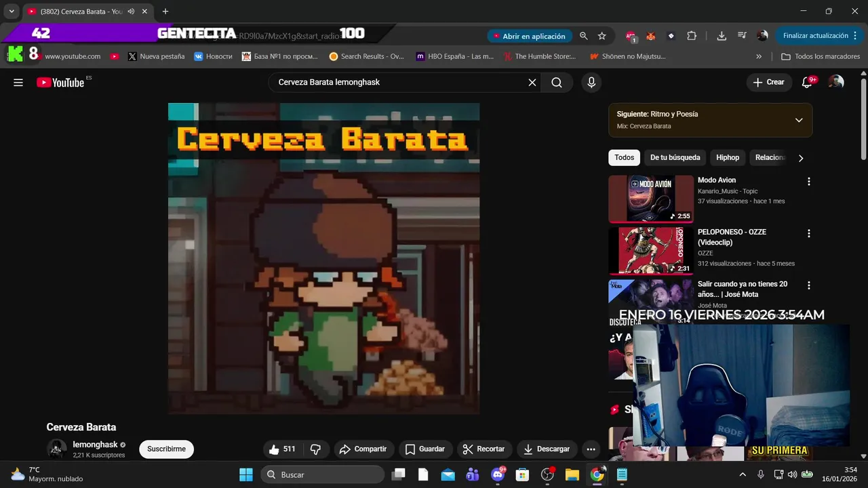Clip the video with Recortar
The width and height of the screenshot is (868, 488).
[x=484, y=449]
